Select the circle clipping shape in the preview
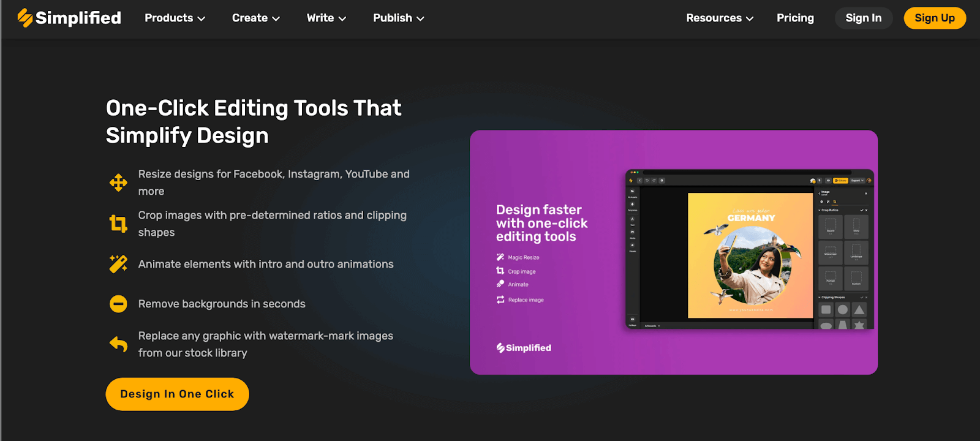Screen dimensions: 980x441 [x=843, y=310]
